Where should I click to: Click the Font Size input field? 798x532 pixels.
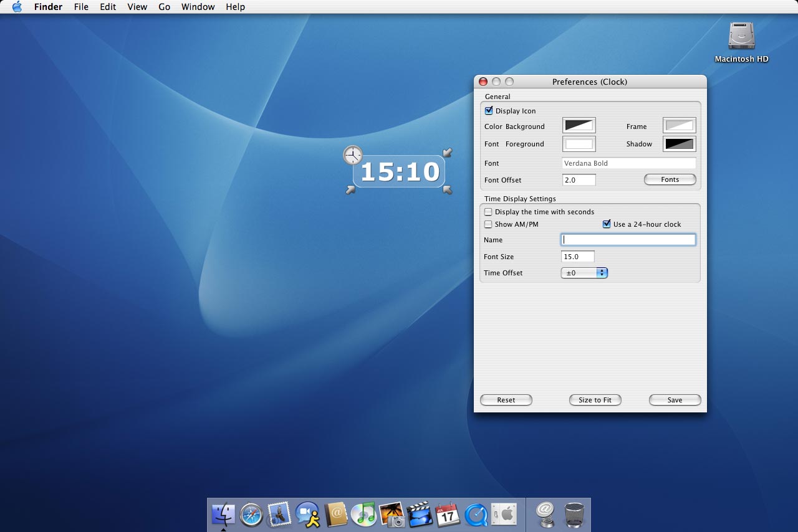tap(578, 257)
